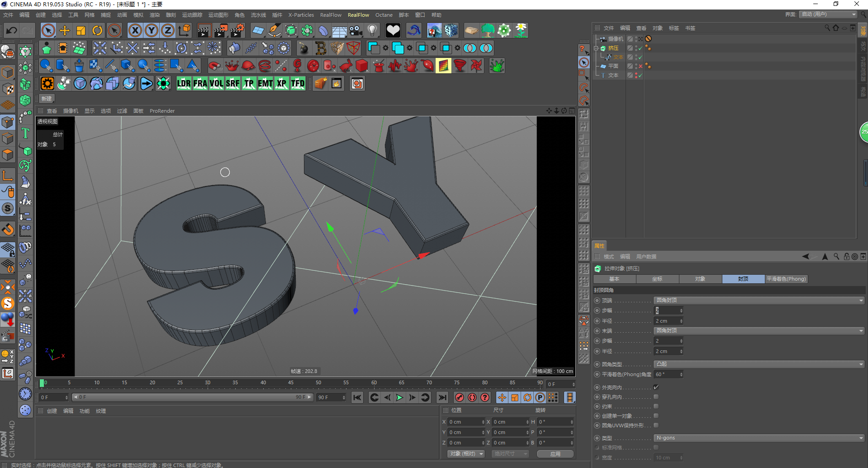This screenshot has width=868, height=468.
Task: Open the 末端 cap type dropdown
Action: 759,330
